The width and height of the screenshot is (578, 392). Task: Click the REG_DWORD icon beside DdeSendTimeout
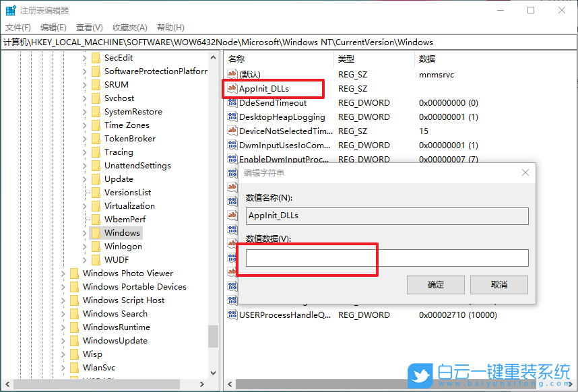tap(232, 102)
